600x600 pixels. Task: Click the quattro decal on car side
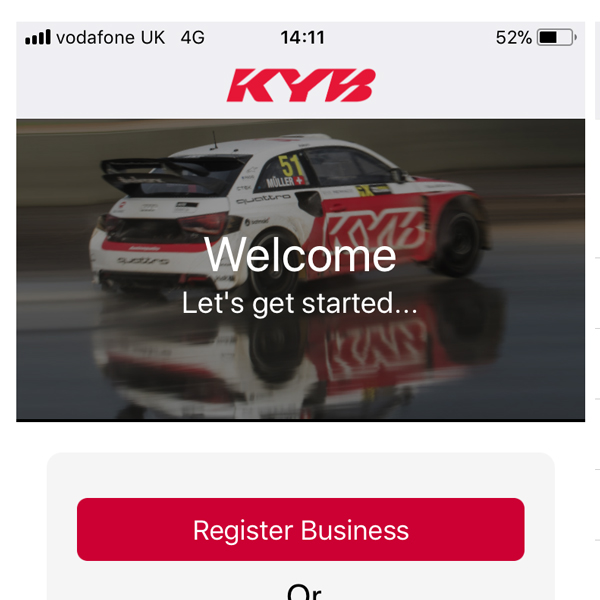(263, 199)
